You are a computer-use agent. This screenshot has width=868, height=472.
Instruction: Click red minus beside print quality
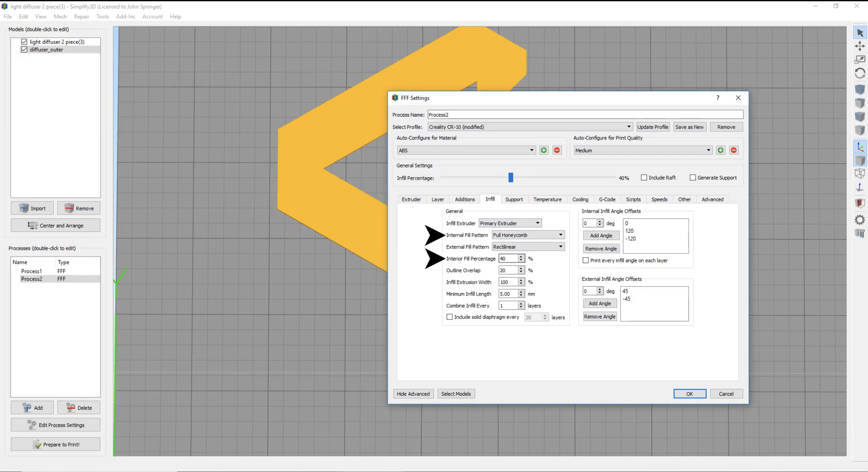click(x=734, y=151)
